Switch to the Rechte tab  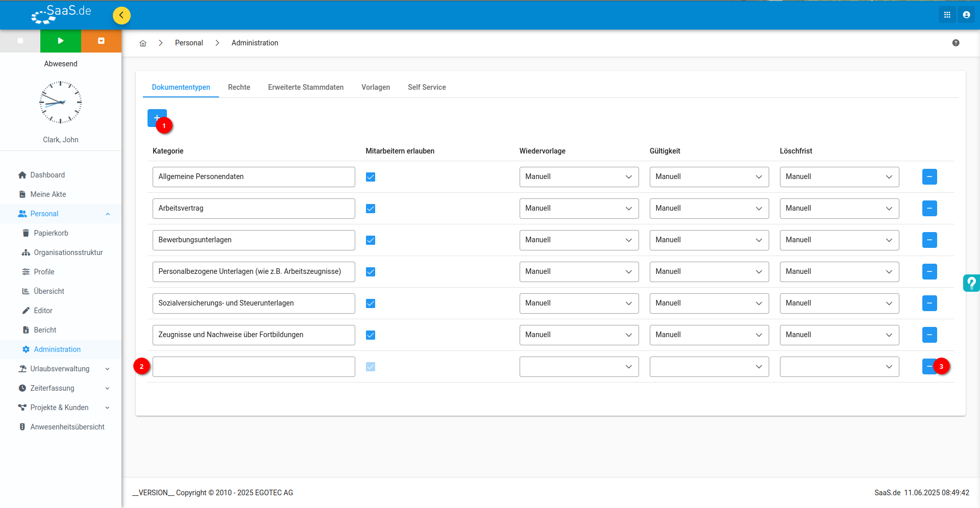[x=239, y=87]
